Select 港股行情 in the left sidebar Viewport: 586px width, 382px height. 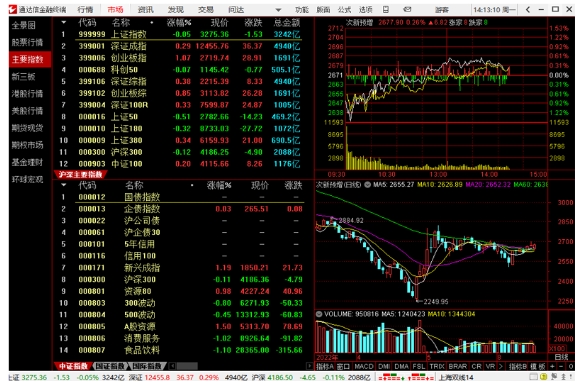pos(27,93)
